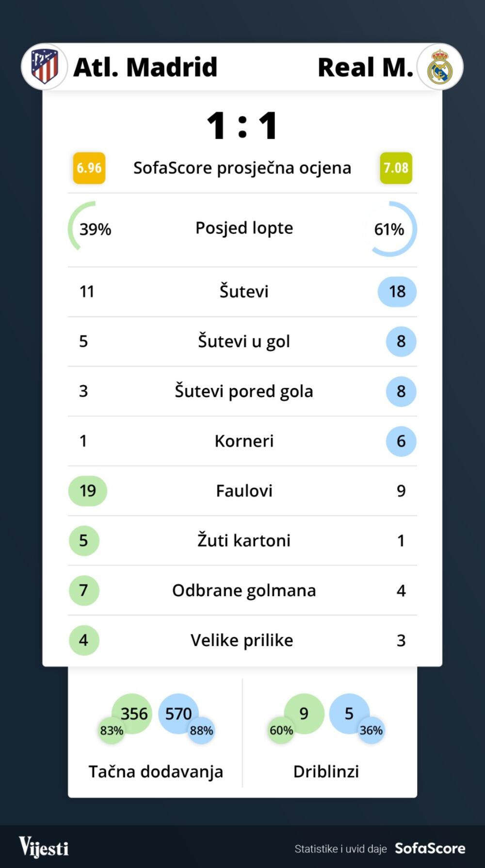Click the Driblinzi section label
Image resolution: width=485 pixels, height=868 pixels.
point(326,771)
